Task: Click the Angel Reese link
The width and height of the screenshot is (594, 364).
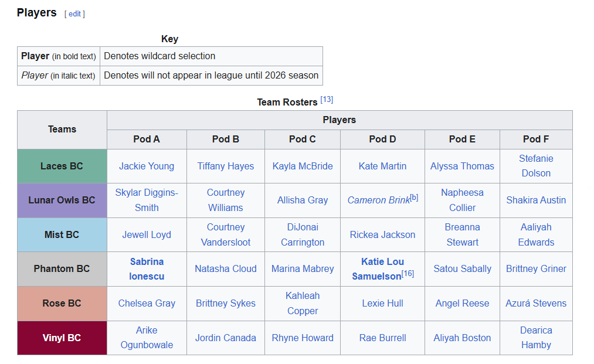Action: pos(462,303)
